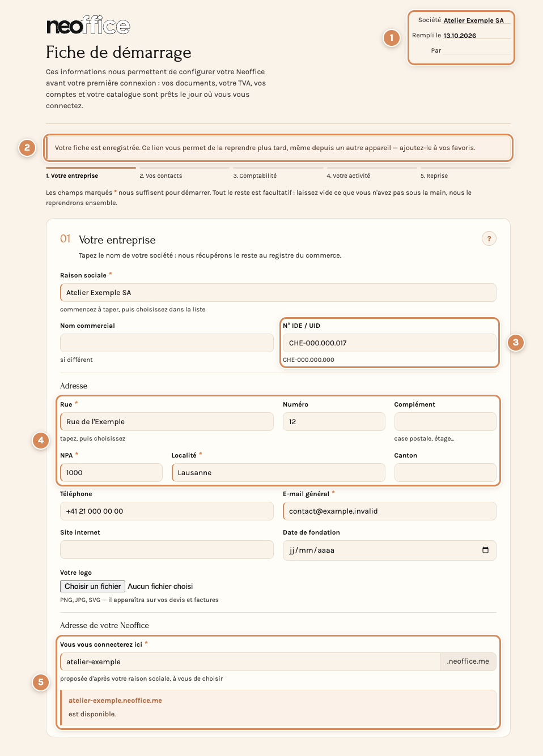
Task: Open the Votre activité step
Action: [x=349, y=176]
